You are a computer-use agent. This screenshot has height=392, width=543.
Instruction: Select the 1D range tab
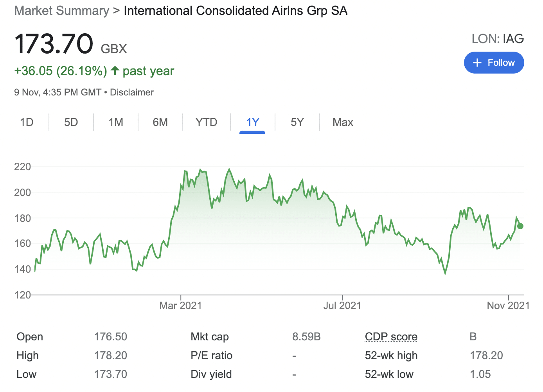(x=27, y=122)
